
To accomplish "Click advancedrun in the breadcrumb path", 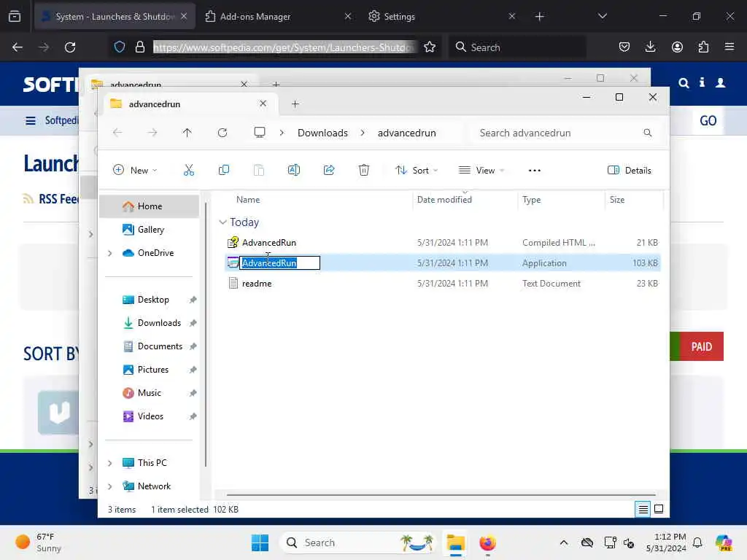I will pyautogui.click(x=407, y=133).
